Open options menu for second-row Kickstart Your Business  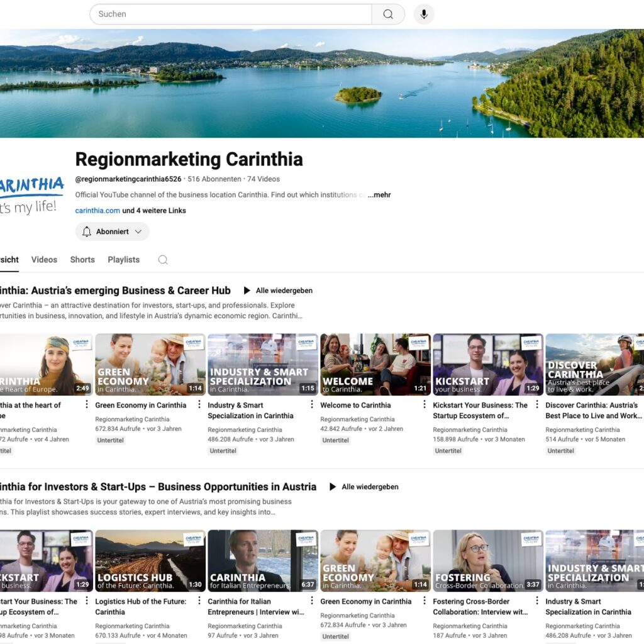(x=87, y=601)
